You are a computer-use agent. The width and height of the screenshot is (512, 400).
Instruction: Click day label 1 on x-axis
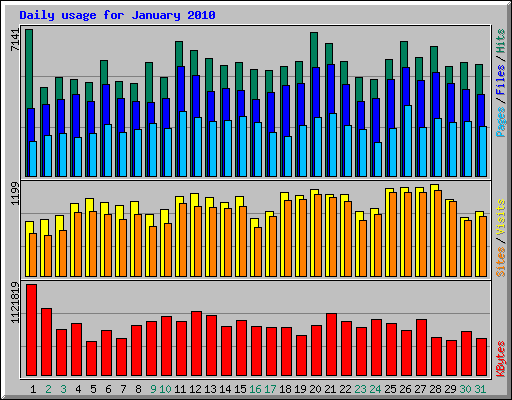click(33, 389)
